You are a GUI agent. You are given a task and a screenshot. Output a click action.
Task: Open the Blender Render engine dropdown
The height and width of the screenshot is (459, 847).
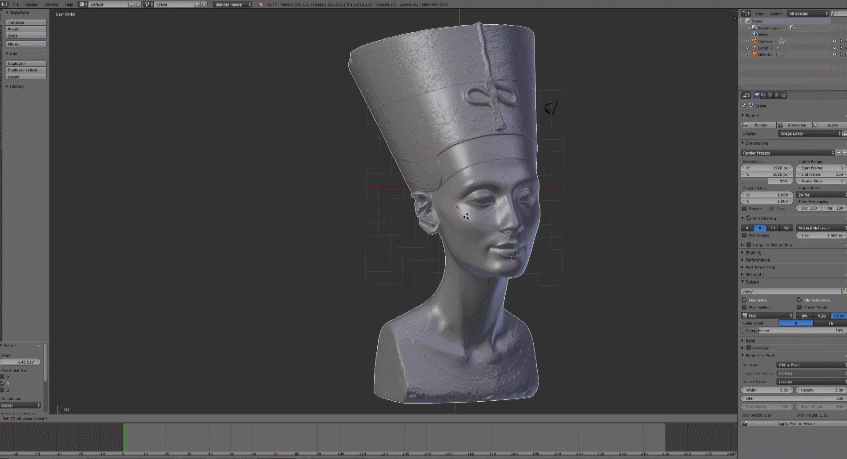point(232,4)
